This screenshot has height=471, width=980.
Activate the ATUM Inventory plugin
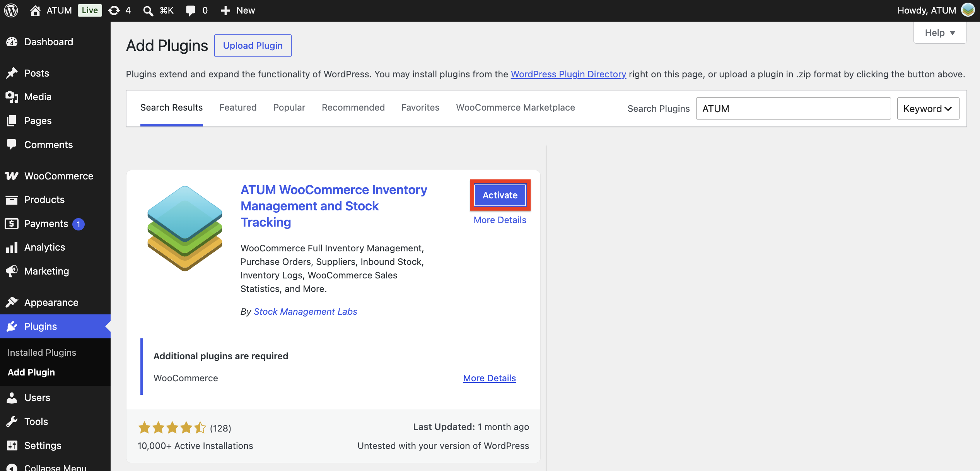[500, 195]
